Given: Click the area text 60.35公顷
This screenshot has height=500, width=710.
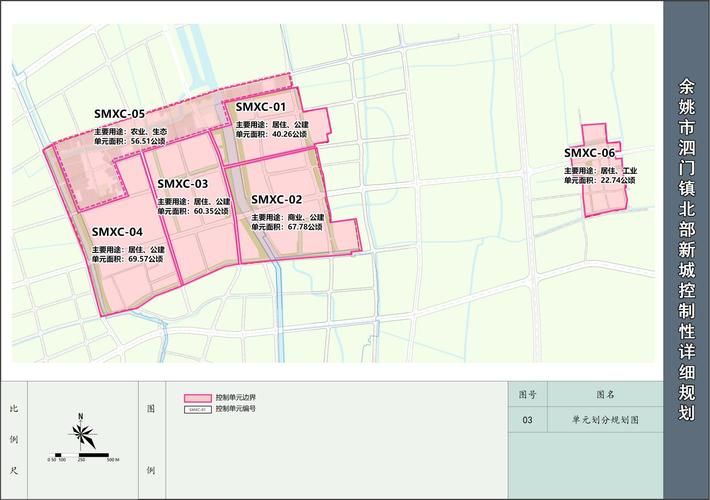Looking at the screenshot, I should point(211,211).
